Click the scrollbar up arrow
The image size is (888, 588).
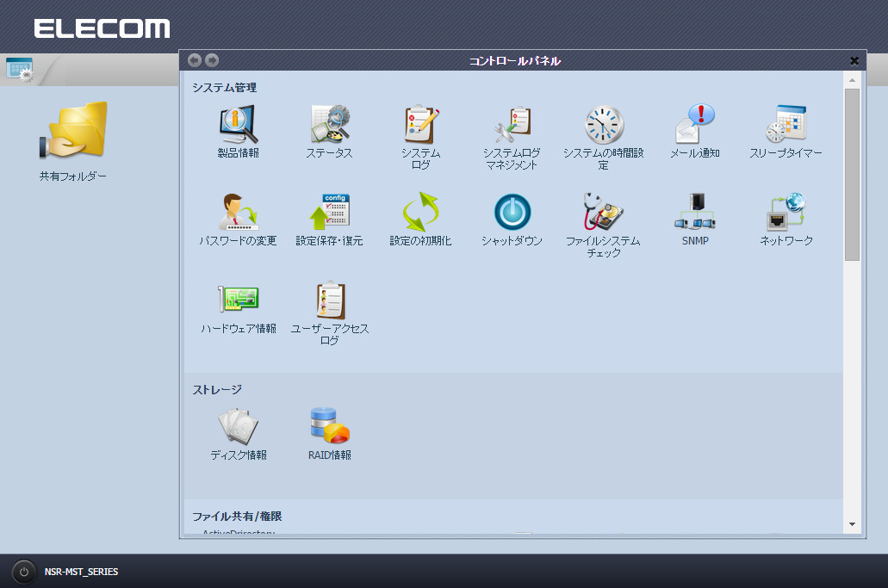click(852, 80)
